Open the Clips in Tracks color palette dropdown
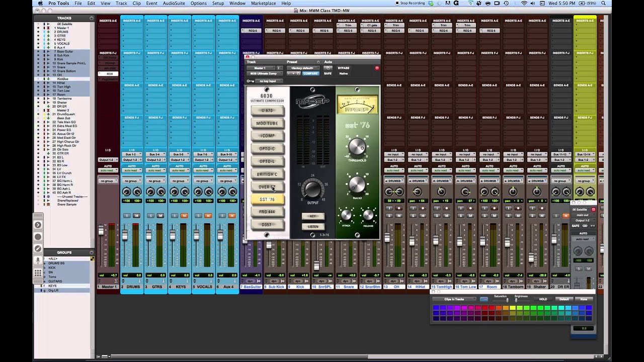The height and width of the screenshot is (362, 644). (x=454, y=299)
